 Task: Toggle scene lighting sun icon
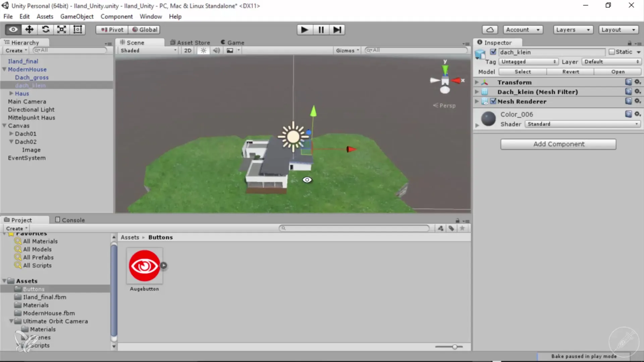[203, 50]
